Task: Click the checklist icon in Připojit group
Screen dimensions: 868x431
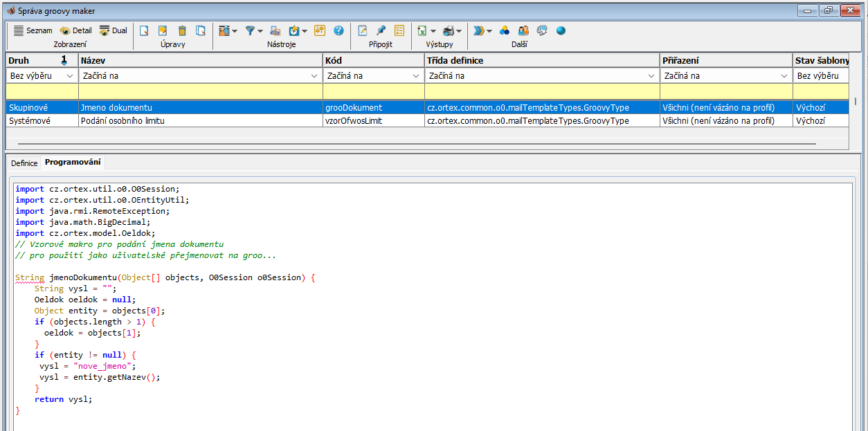Action: (x=399, y=30)
